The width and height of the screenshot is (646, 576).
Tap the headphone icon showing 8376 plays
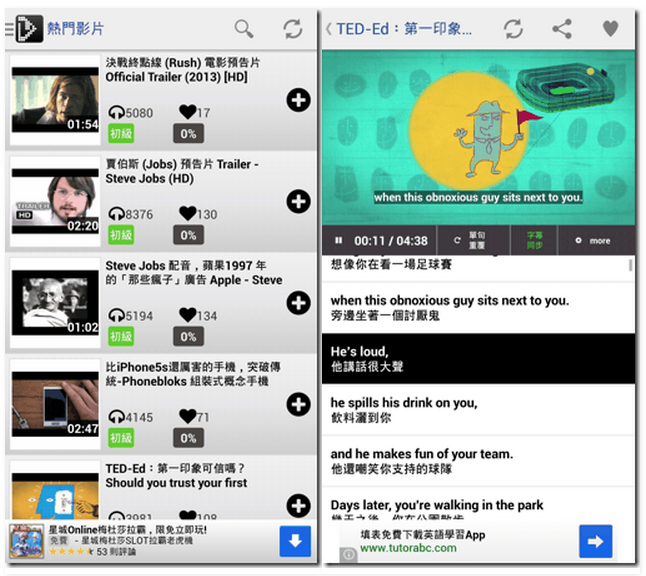pyautogui.click(x=117, y=214)
